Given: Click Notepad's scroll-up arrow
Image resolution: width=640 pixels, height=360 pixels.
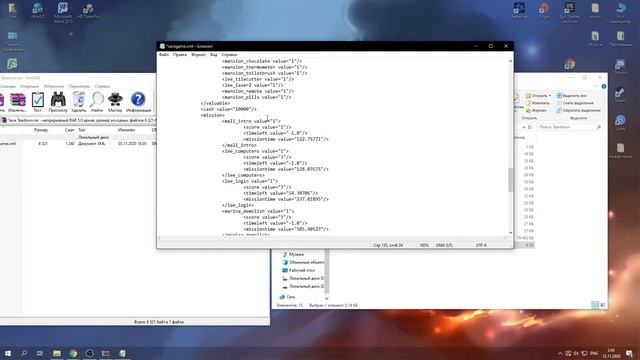Looking at the screenshot, I should point(511,61).
